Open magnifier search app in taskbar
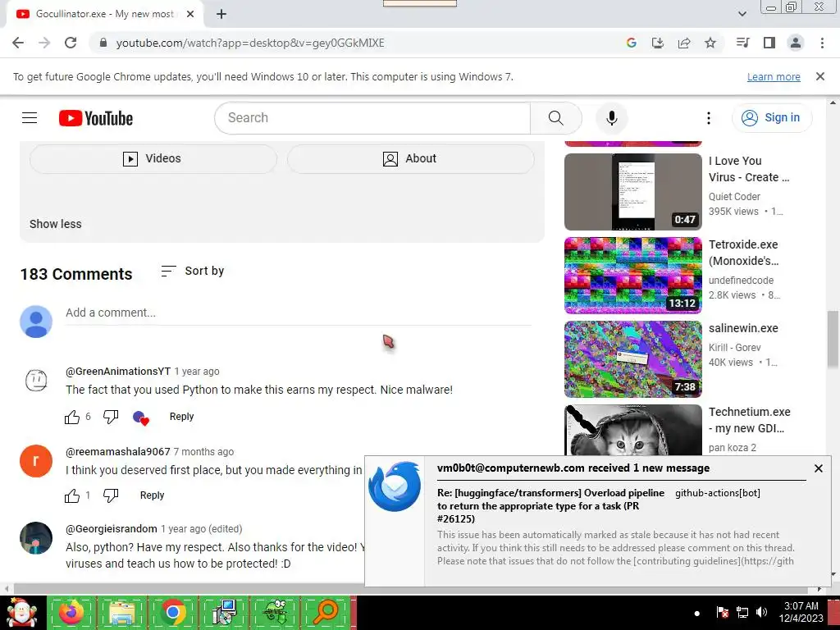The image size is (840, 630). click(x=325, y=612)
